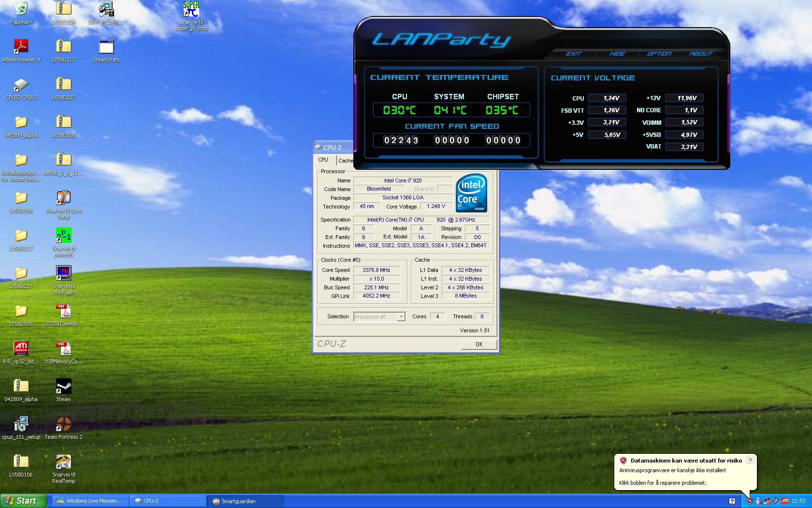Click the SYSTEM temperature readout 041°C

click(x=450, y=110)
